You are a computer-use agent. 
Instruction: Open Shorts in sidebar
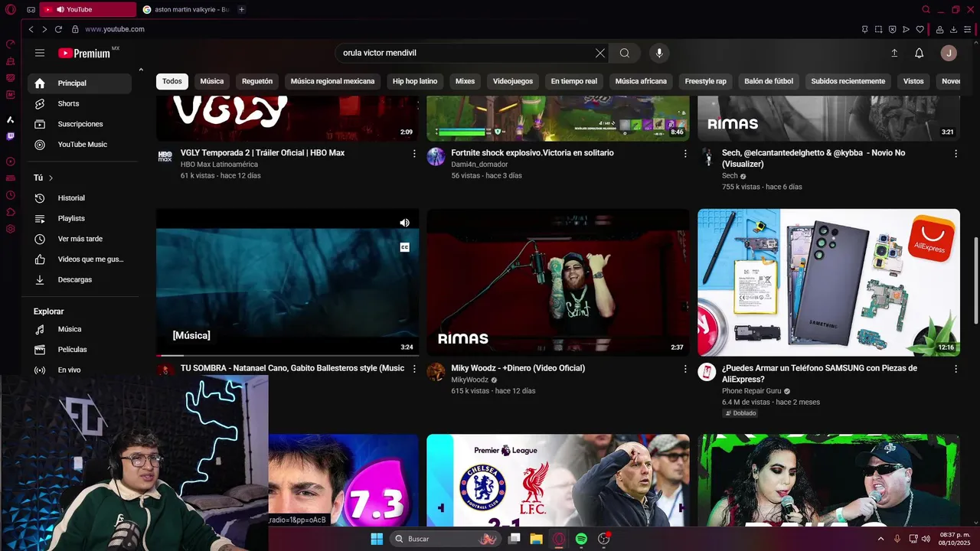point(80,103)
